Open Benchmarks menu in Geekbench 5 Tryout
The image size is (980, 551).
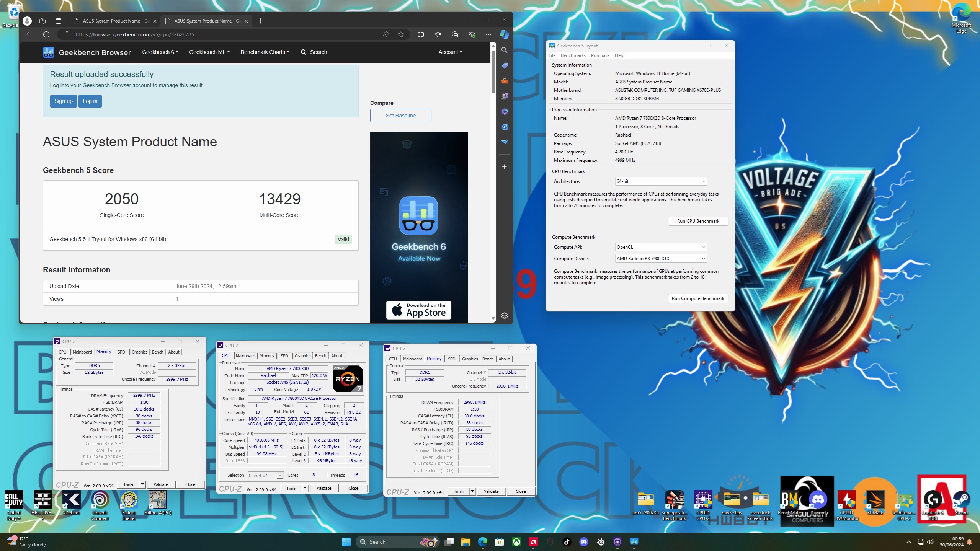coord(573,55)
